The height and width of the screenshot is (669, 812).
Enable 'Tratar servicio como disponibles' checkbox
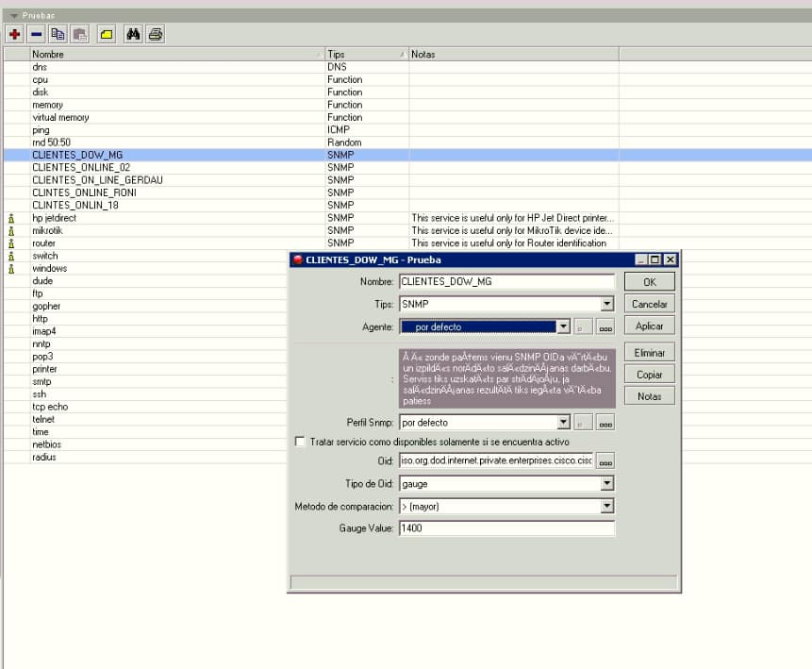click(x=300, y=442)
